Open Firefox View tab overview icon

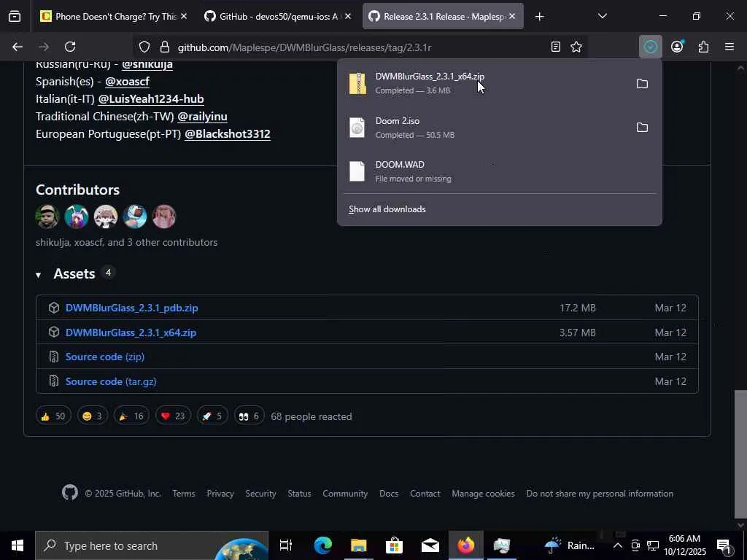click(x=15, y=17)
